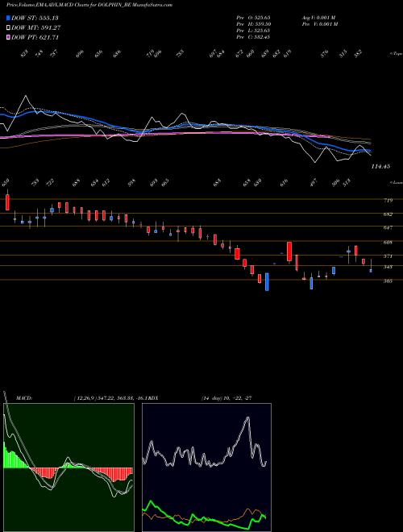
Task: Click the 682 price level label
Action: 388,214
